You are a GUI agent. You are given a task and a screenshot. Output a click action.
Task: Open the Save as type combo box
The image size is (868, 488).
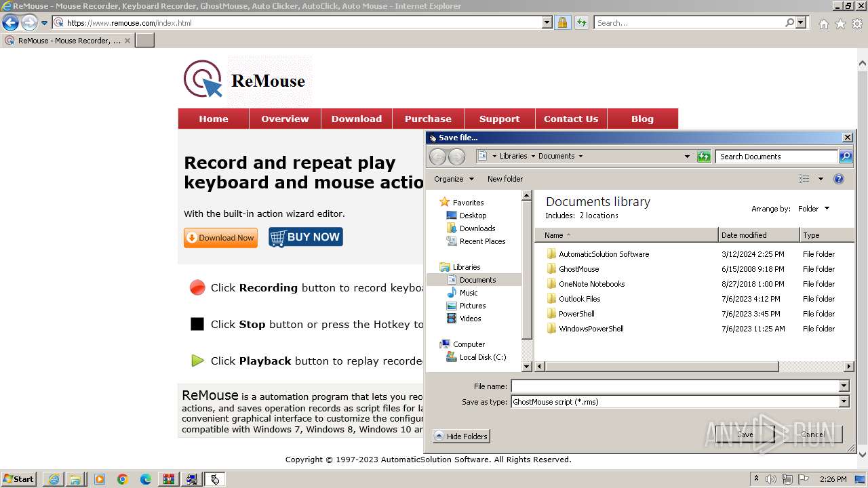click(x=680, y=402)
